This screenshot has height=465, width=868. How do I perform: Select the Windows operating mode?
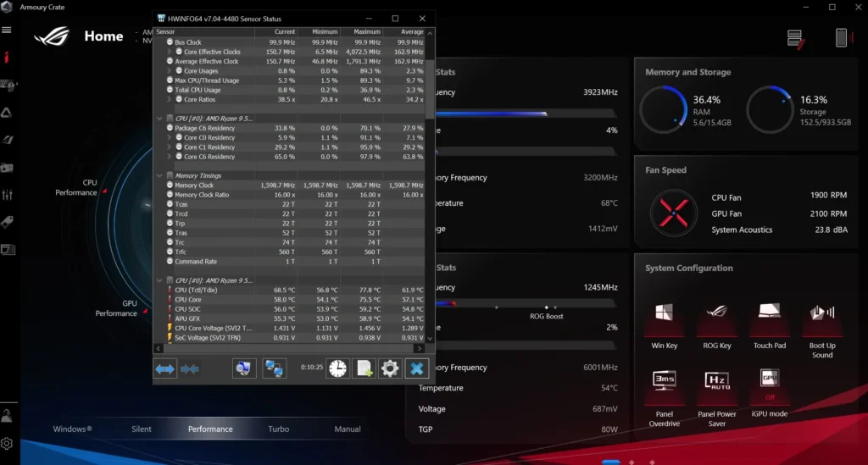pyautogui.click(x=73, y=429)
